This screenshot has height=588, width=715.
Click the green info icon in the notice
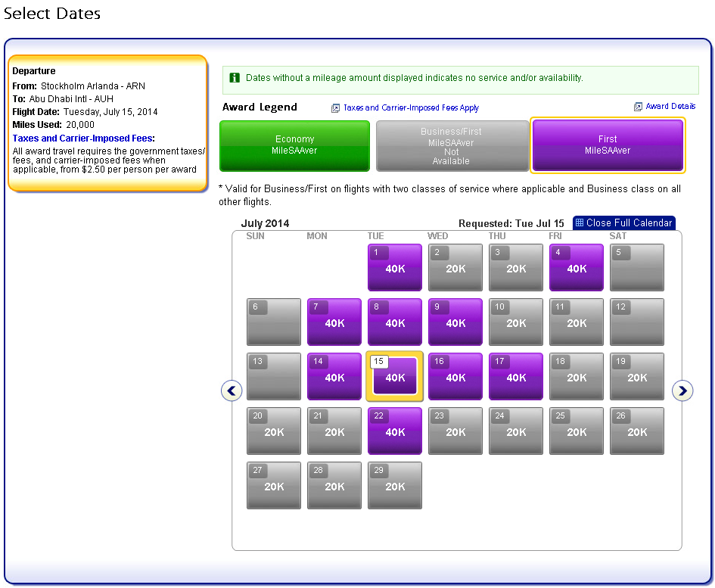[235, 78]
